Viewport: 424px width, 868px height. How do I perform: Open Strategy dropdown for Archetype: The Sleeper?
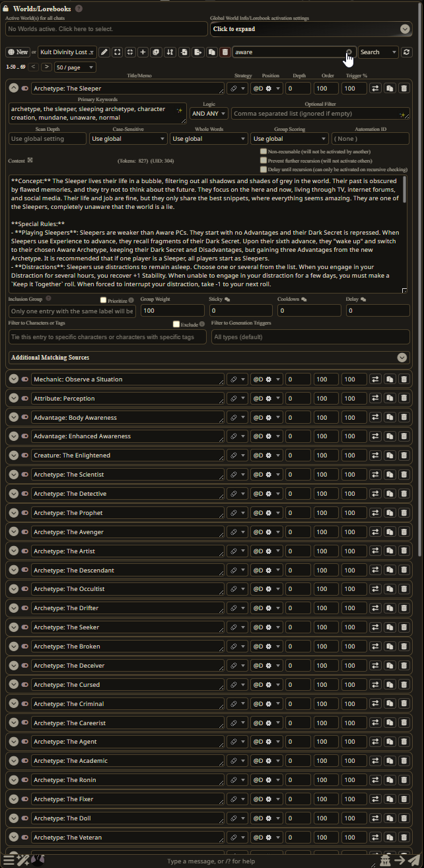point(238,88)
